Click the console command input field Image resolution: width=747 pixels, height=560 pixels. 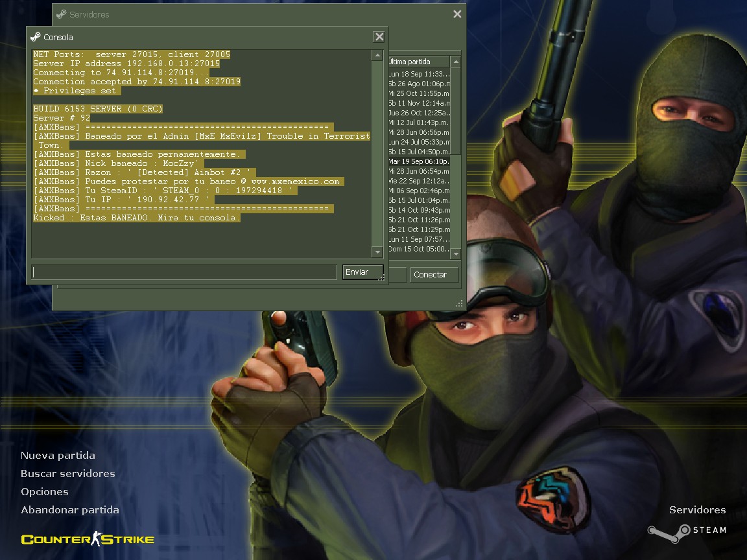(x=184, y=272)
